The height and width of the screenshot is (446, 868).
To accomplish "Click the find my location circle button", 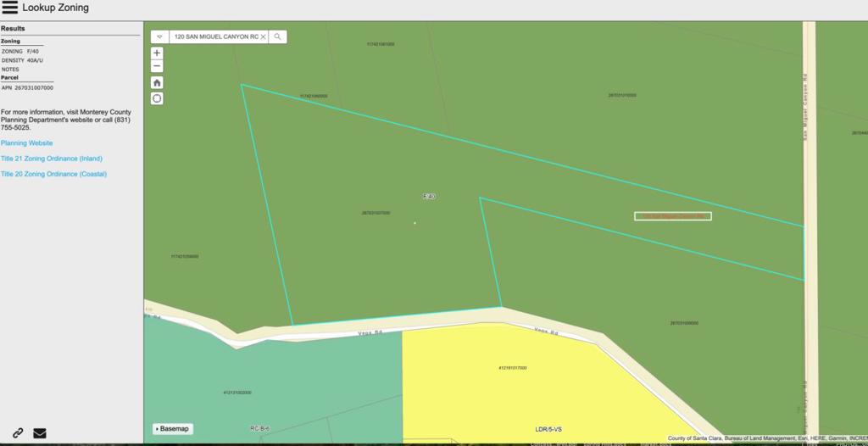I will point(157,98).
